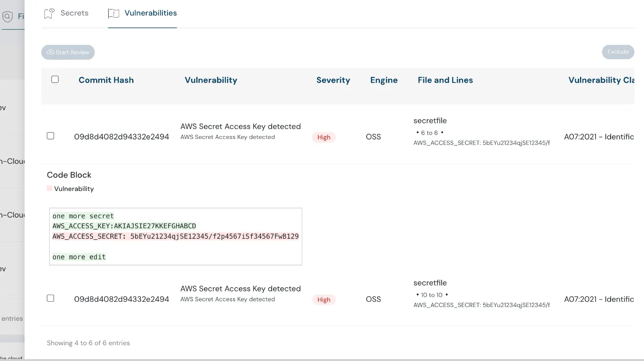Click commit hash 09d8d4082d94332e2494
The width and height of the screenshot is (644, 361).
[122, 137]
